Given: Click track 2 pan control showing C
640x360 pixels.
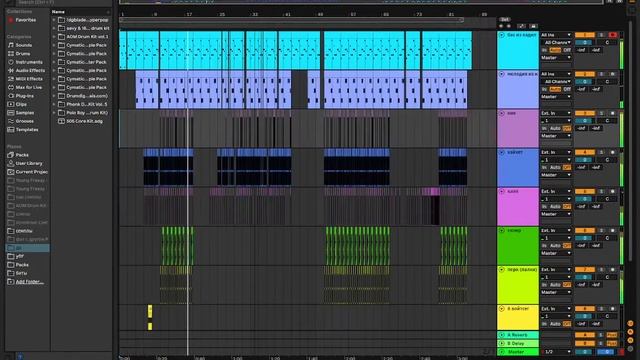Looking at the screenshot, I should [607, 82].
